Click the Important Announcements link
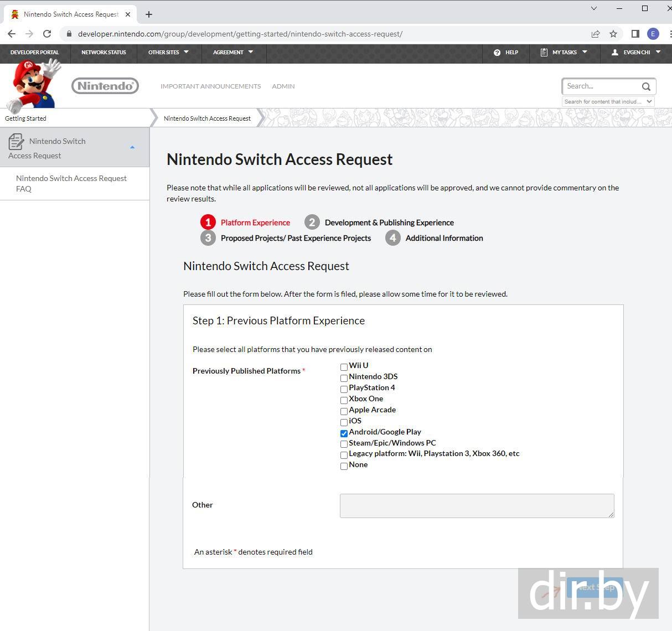 [210, 86]
